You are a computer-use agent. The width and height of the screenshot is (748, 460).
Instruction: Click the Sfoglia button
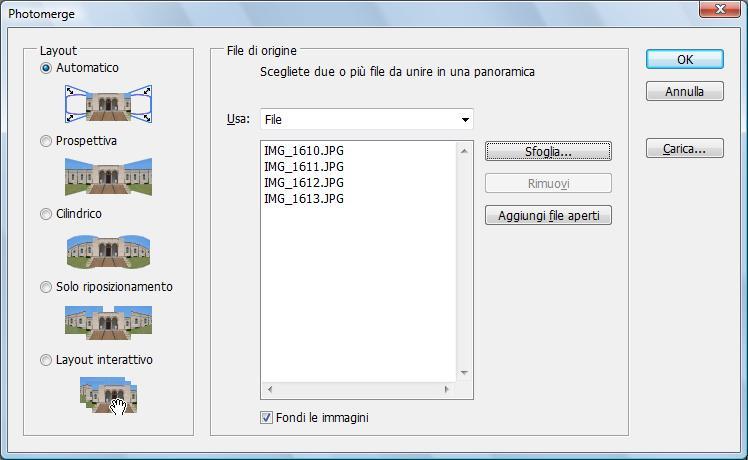548,152
